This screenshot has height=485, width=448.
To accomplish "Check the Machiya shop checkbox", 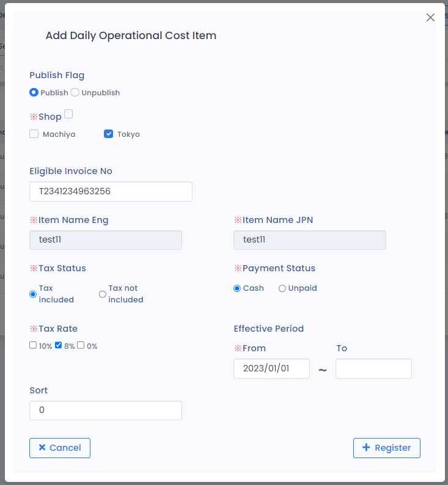I will [x=34, y=134].
